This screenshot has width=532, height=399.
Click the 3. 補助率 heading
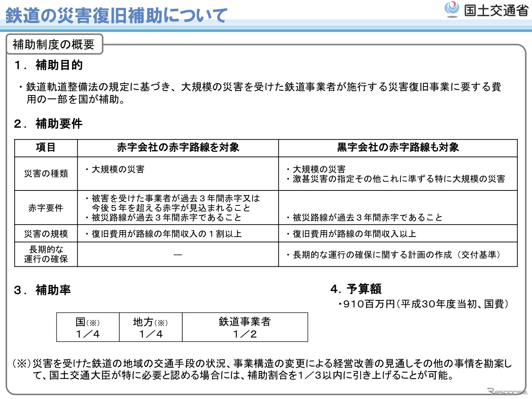[x=43, y=290]
